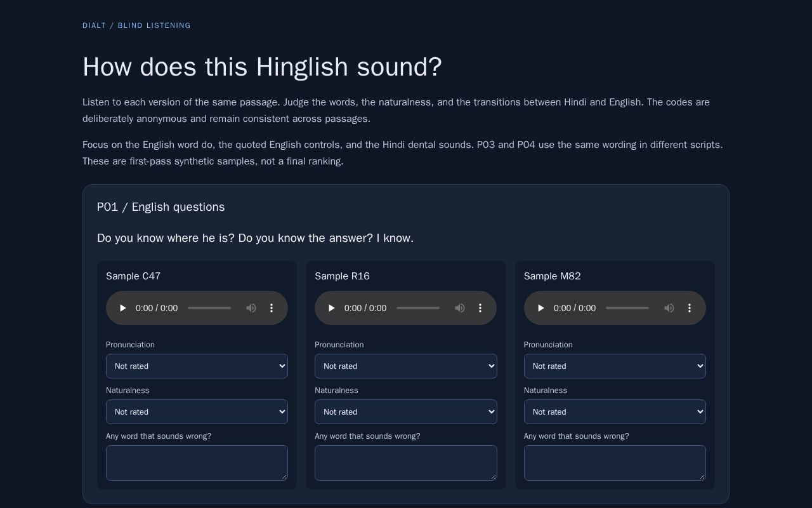Open more options on Sample M82 player
This screenshot has width=812, height=508.
690,308
